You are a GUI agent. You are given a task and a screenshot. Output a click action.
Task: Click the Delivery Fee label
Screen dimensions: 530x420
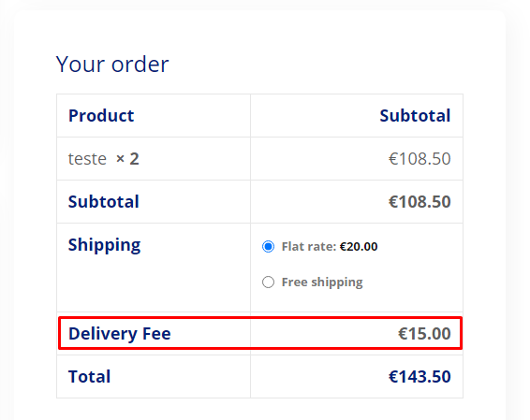[x=120, y=334]
